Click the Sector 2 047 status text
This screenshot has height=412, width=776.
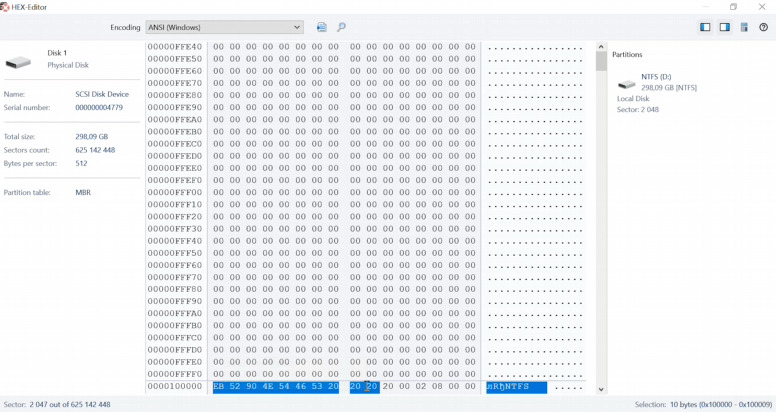coord(57,405)
